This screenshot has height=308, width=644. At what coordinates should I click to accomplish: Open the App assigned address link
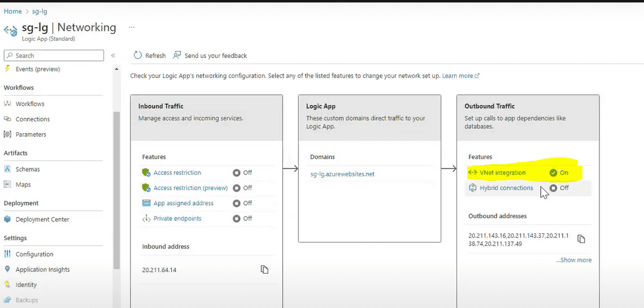[184, 203]
